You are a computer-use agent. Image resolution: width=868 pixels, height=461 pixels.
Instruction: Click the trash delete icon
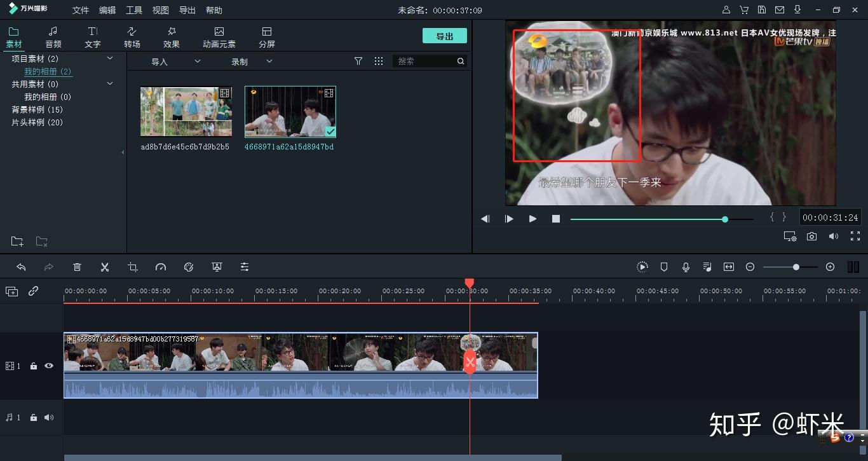tap(77, 267)
